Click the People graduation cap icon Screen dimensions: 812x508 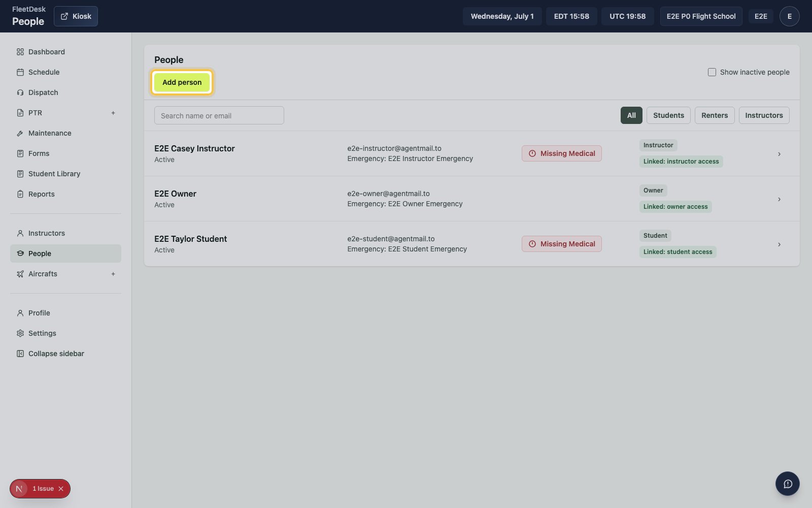tap(20, 253)
